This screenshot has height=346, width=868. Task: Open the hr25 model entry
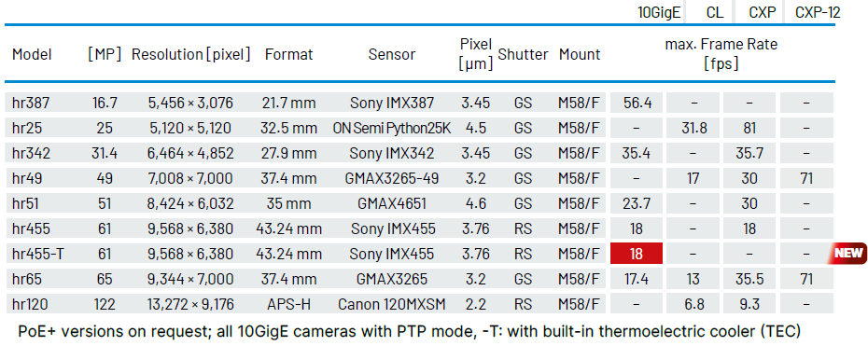point(27,128)
